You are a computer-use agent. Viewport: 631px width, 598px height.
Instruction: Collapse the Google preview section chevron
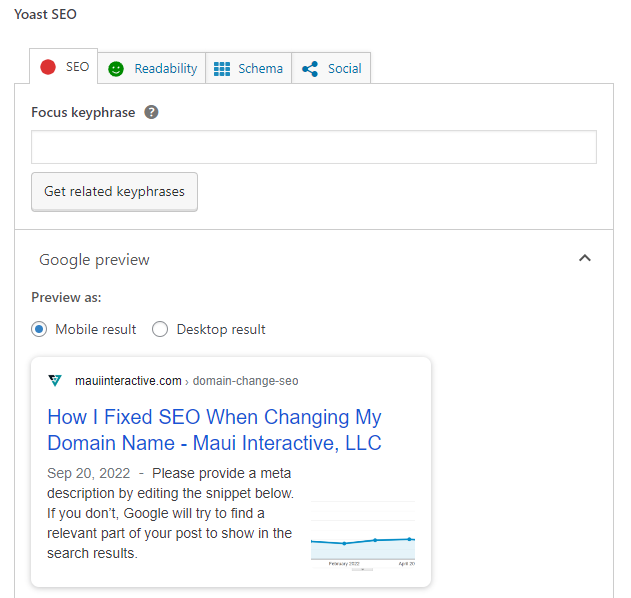(x=585, y=258)
